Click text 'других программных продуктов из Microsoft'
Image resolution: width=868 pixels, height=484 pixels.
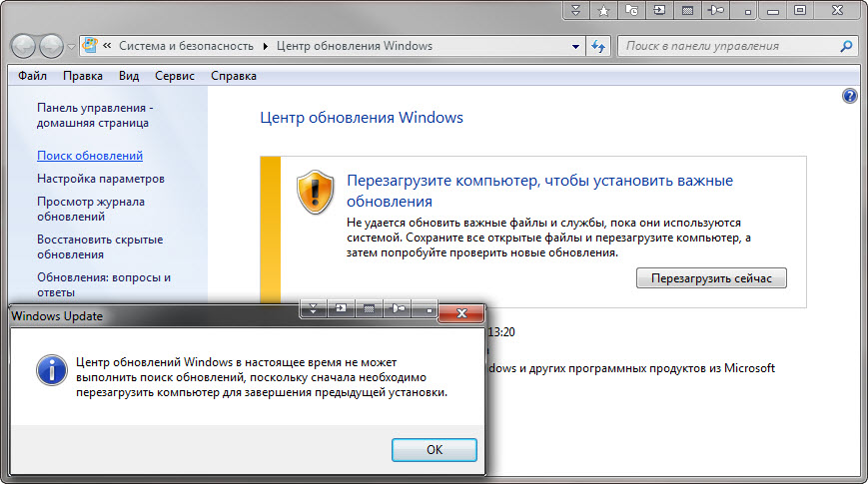(x=651, y=368)
